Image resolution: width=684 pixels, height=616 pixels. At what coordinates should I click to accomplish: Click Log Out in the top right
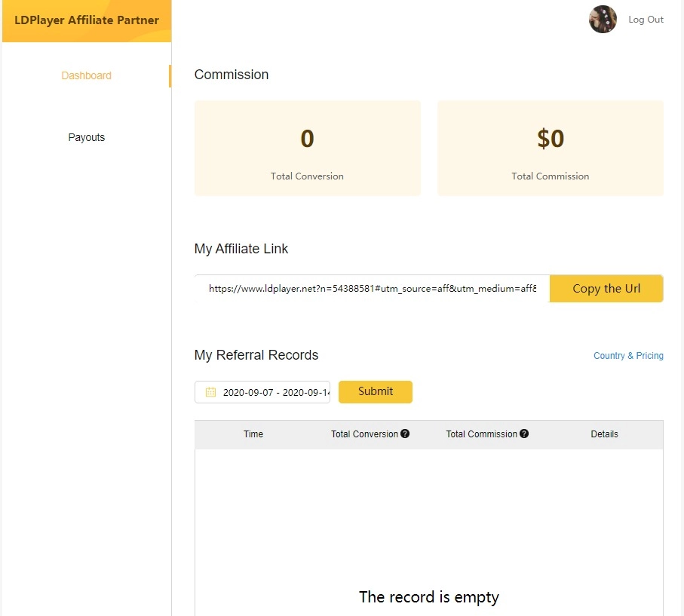646,19
